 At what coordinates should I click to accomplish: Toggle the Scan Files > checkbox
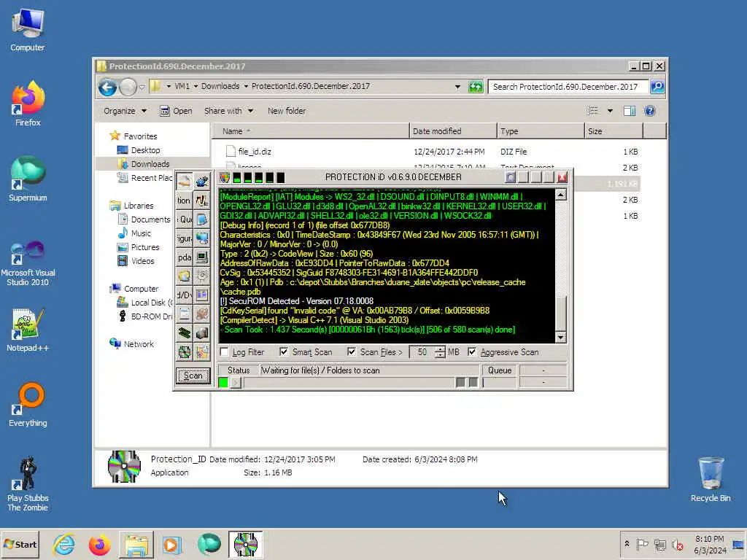tap(352, 352)
